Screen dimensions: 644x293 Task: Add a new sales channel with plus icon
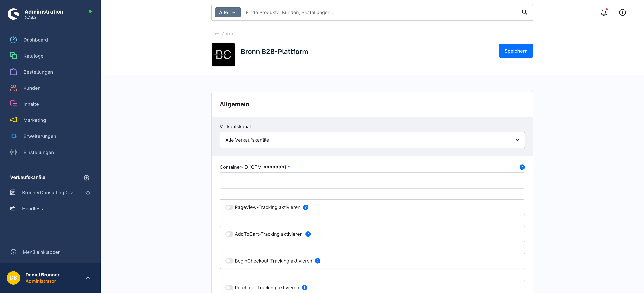click(x=87, y=178)
